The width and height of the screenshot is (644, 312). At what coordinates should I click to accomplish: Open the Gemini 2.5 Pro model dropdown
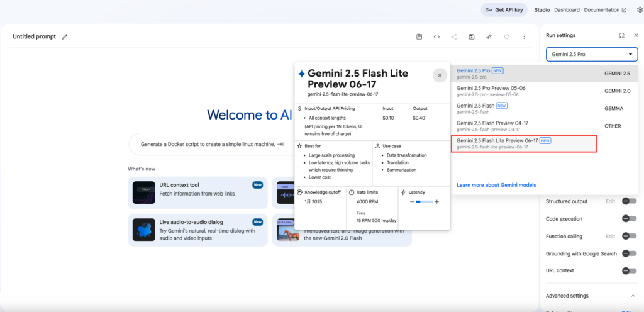coord(592,54)
